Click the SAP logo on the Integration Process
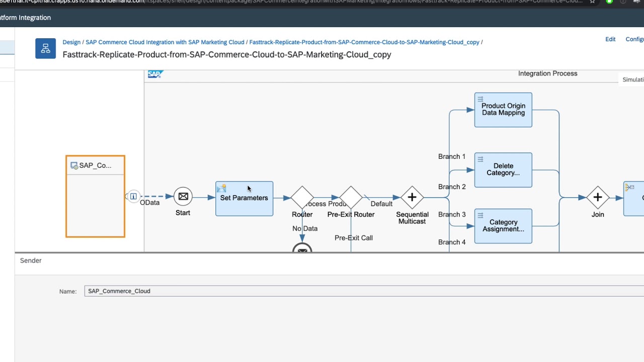The width and height of the screenshot is (644, 362). pyautogui.click(x=155, y=74)
